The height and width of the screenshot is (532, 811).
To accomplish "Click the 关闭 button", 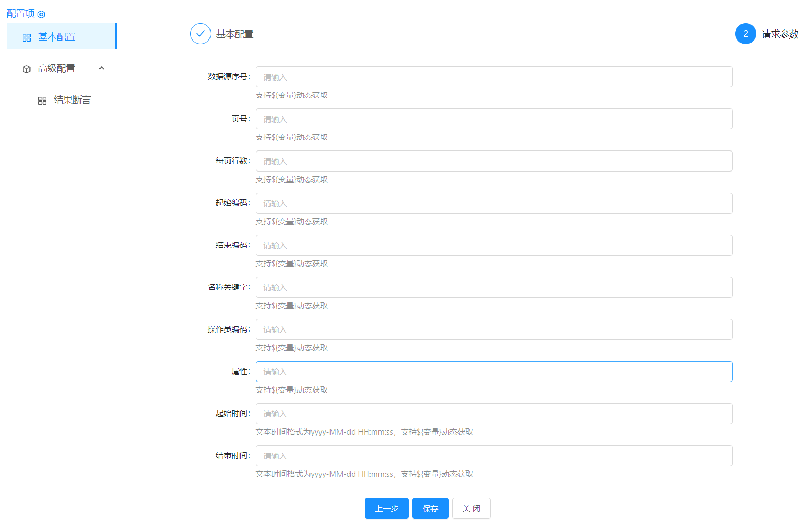I will pos(471,508).
